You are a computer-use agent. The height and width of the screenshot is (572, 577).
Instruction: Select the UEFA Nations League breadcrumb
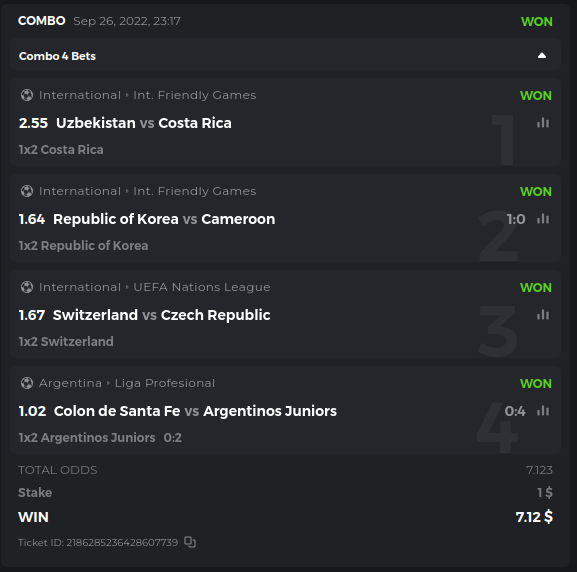click(202, 287)
